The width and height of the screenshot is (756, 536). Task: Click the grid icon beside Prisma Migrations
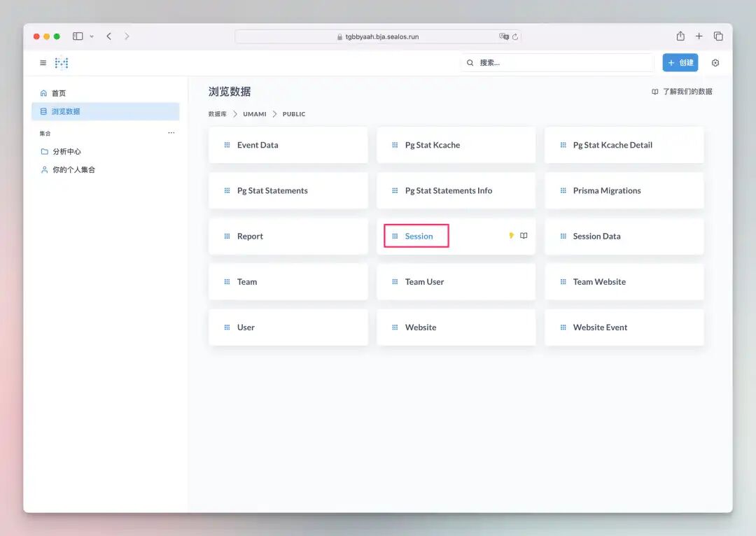(x=563, y=191)
